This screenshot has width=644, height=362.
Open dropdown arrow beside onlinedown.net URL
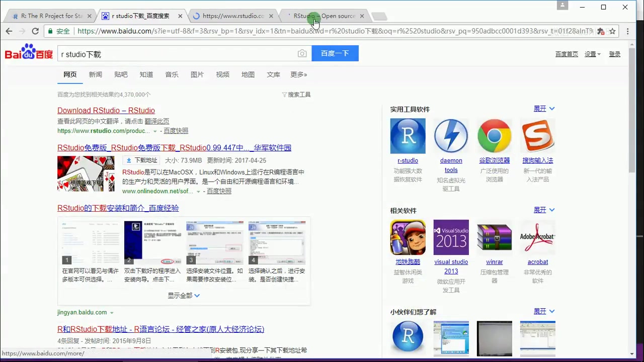(198, 192)
